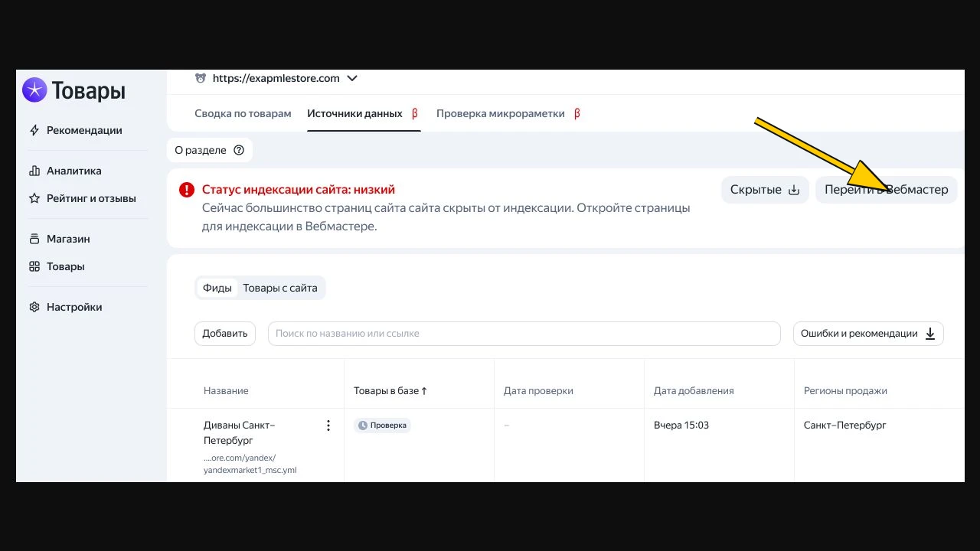Click the bar chart icon beside Аналитика
This screenshot has width=980, height=551.
coord(34,171)
